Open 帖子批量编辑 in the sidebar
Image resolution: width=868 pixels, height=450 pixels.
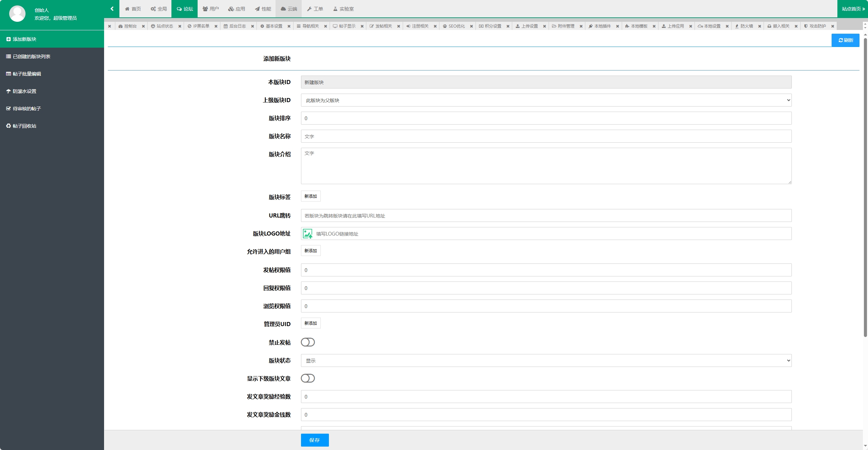coord(52,74)
